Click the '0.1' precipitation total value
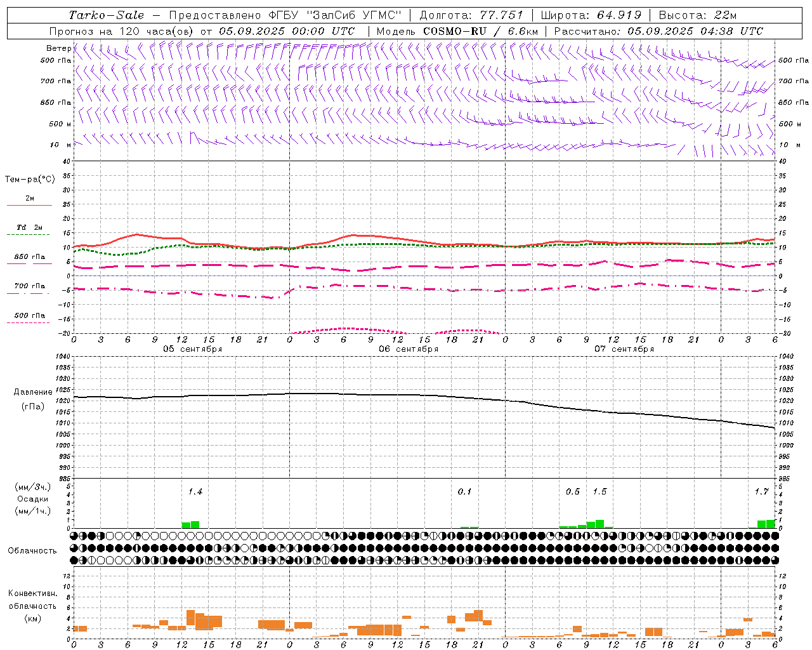The width and height of the screenshot is (812, 650). 464,492
